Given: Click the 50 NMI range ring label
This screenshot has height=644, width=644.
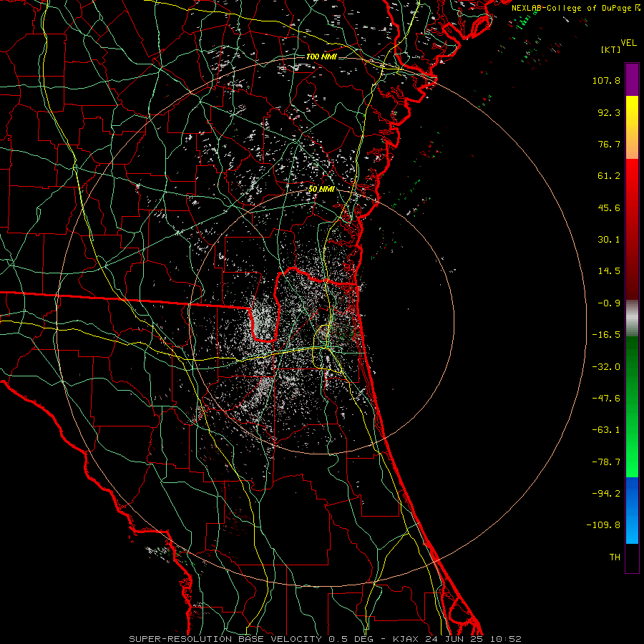Looking at the screenshot, I should [x=321, y=190].
